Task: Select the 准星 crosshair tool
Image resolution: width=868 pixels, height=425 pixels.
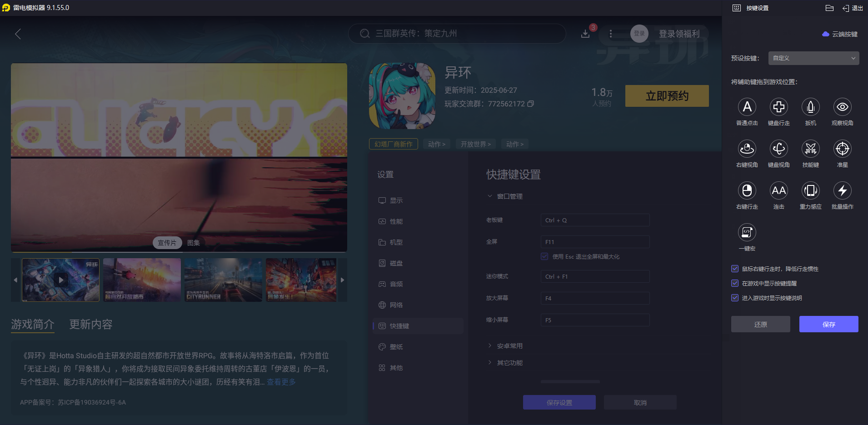Action: coord(842,149)
